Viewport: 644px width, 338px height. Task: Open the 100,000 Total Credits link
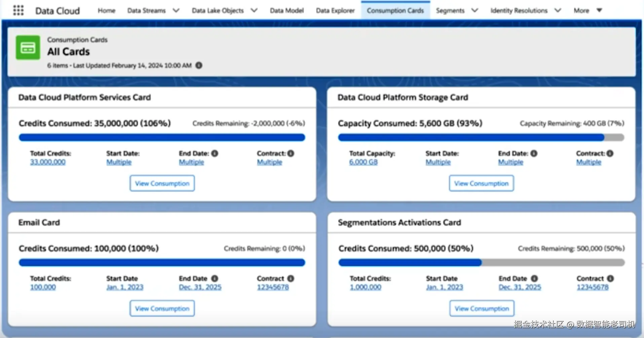coord(43,287)
